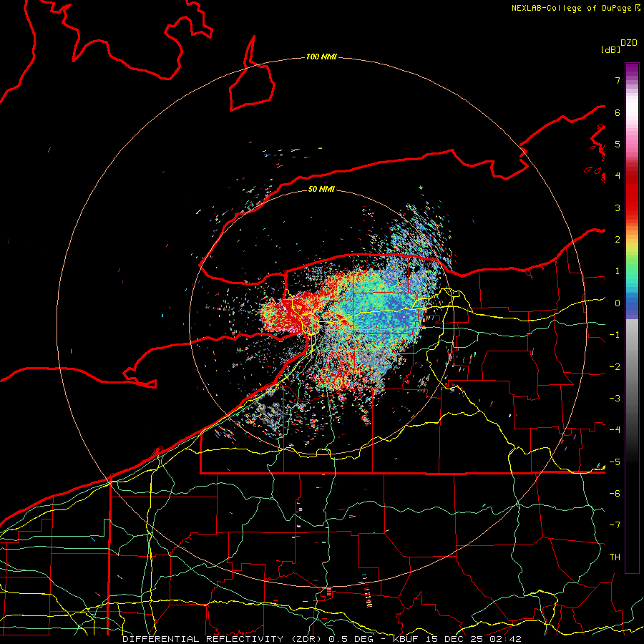Click the "0" value on color scale

point(618,303)
